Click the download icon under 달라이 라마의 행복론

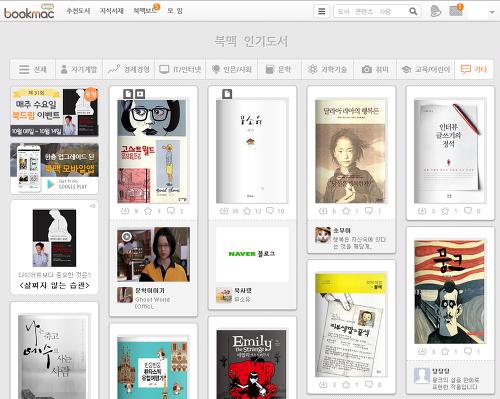tap(323, 211)
